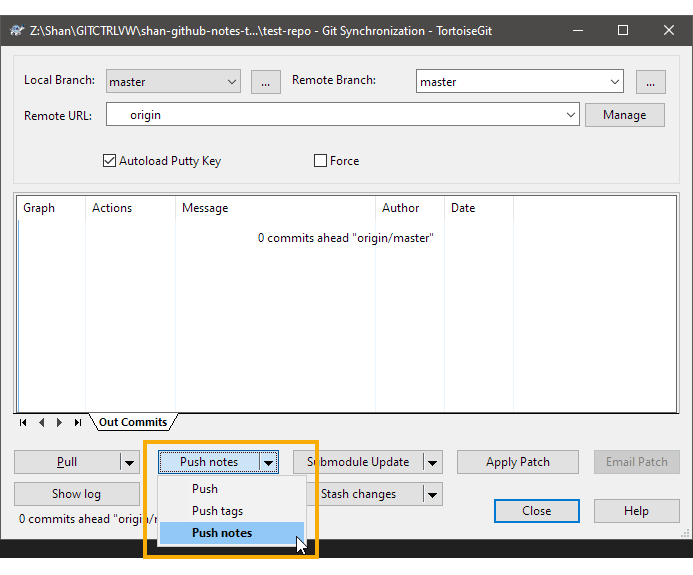Open the Submodule Update dropdown arrow

coord(433,462)
